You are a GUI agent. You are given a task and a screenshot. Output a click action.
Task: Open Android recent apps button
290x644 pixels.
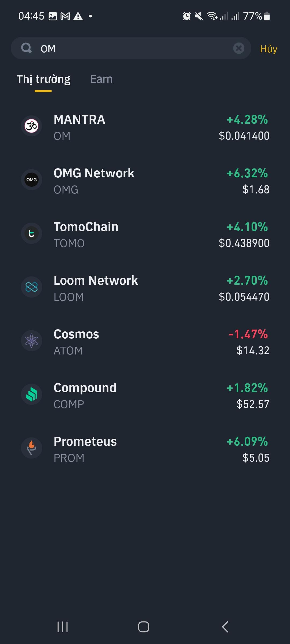[x=63, y=627]
